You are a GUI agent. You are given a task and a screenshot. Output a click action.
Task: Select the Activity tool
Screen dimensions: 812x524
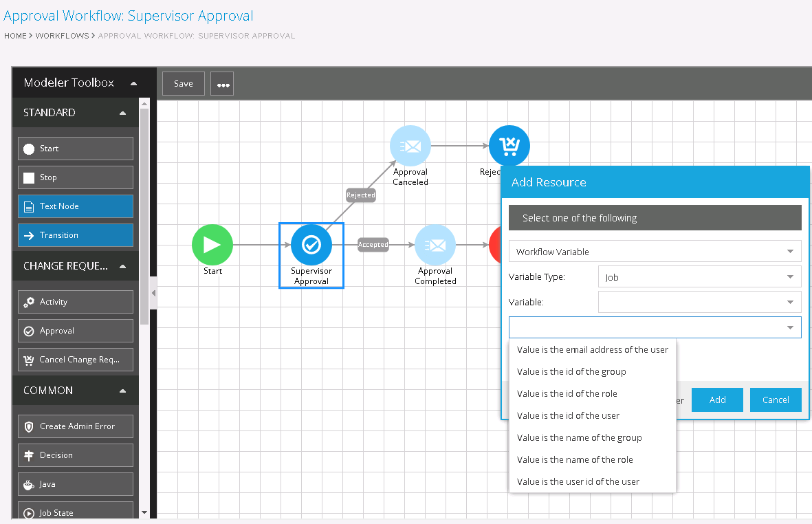tap(75, 301)
